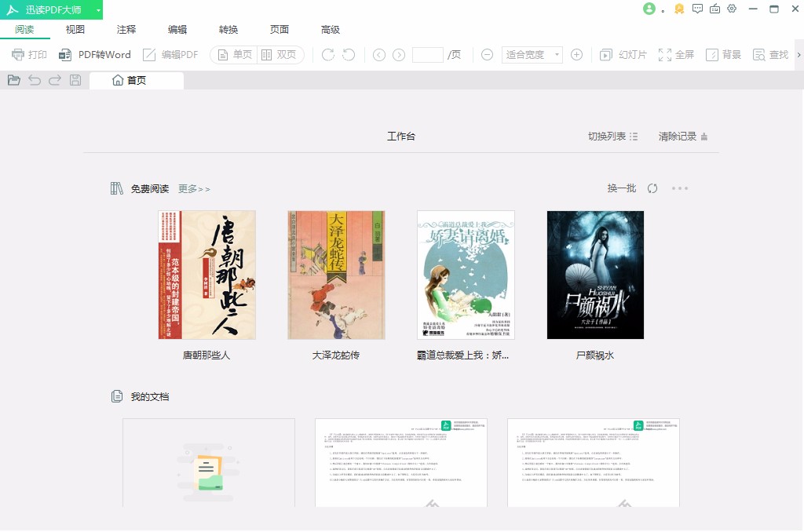804x532 pixels.
Task: Open the settings gear in the titlebar
Action: click(732, 9)
